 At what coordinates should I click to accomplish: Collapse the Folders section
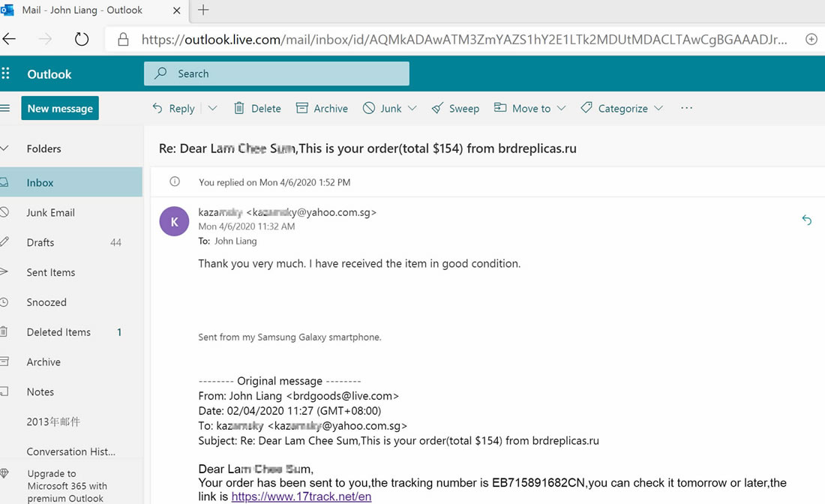pyautogui.click(x=4, y=148)
